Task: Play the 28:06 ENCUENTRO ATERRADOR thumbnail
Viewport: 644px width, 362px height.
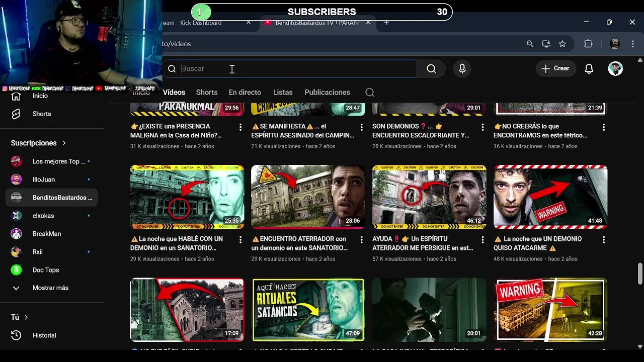Action: click(x=308, y=197)
